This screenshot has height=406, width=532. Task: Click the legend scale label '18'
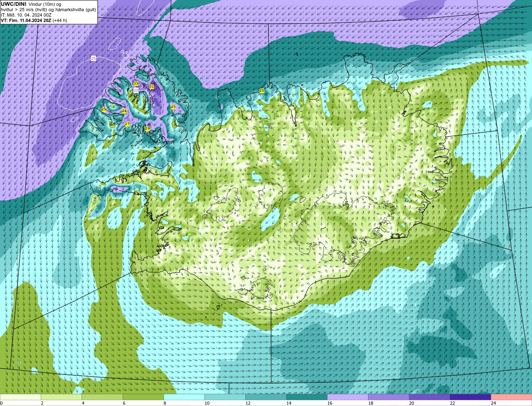370,403
